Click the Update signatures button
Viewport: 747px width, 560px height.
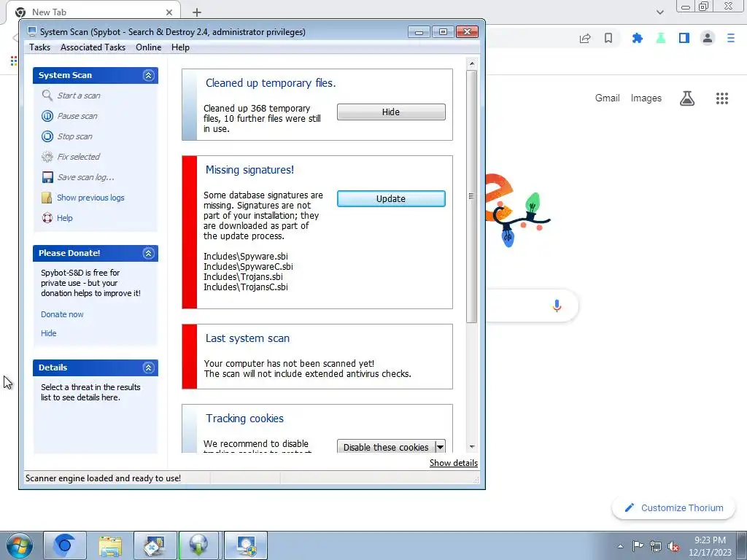coord(391,198)
